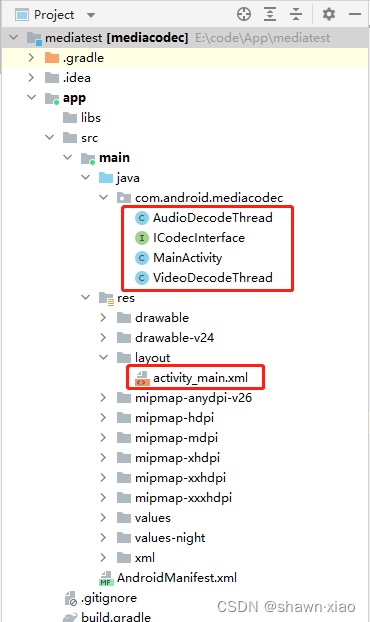Image resolution: width=370 pixels, height=622 pixels.
Task: Expand the mipmap-hdpi folder
Action: point(104,417)
